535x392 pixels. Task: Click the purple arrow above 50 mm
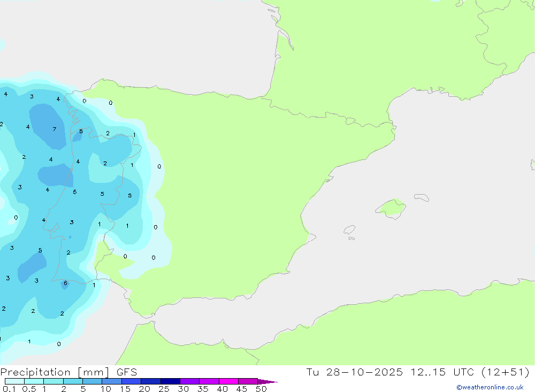point(267,382)
